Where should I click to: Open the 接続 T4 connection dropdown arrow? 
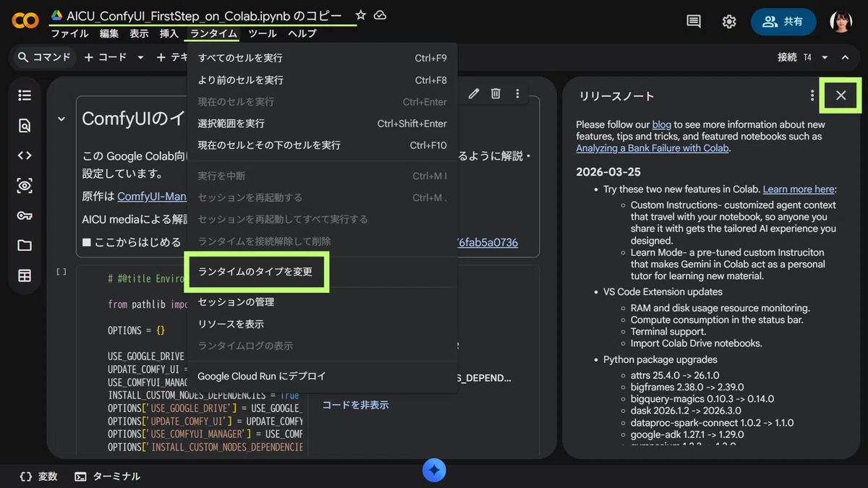click(x=825, y=57)
